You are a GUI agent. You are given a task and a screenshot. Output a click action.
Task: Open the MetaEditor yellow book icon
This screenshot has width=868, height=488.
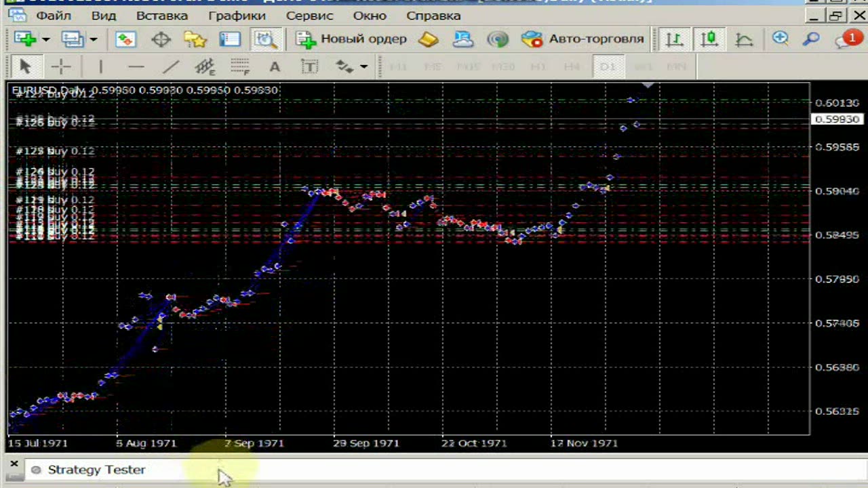(429, 39)
